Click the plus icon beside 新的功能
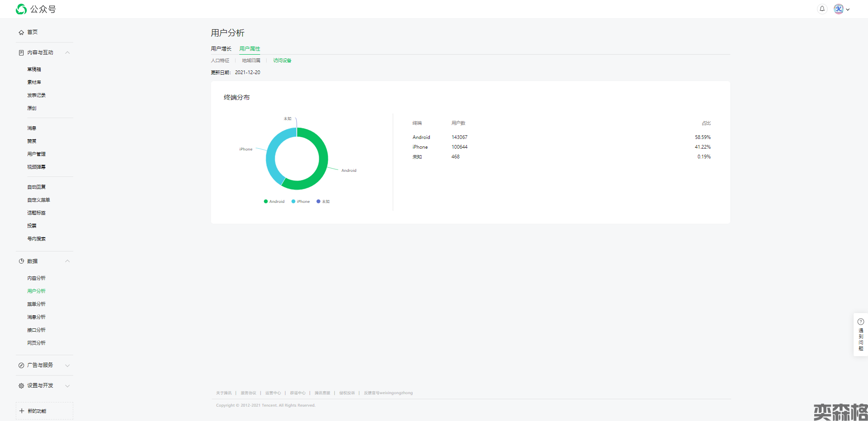868x421 pixels. (x=22, y=411)
